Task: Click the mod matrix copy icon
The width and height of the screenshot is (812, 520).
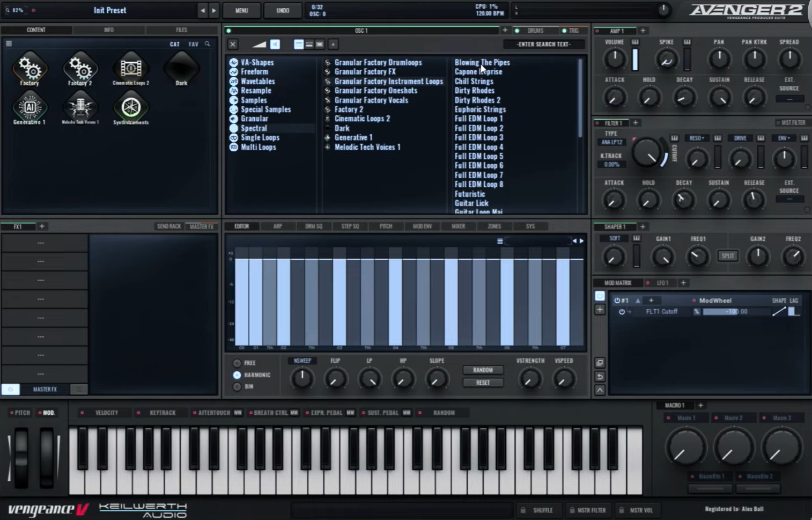Action: [600, 363]
